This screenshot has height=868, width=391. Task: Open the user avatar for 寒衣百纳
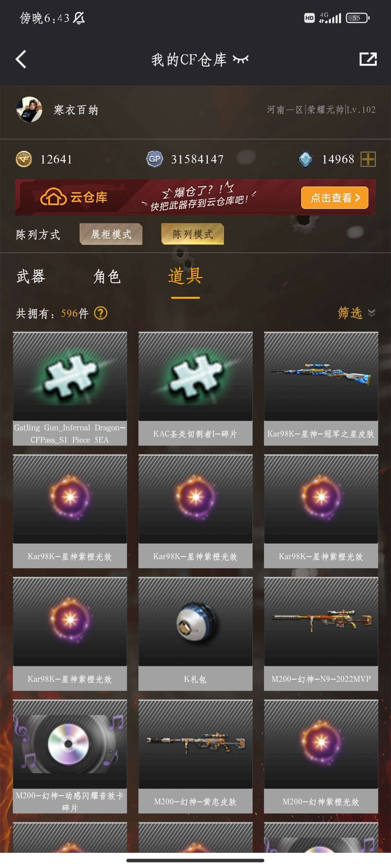[29, 110]
